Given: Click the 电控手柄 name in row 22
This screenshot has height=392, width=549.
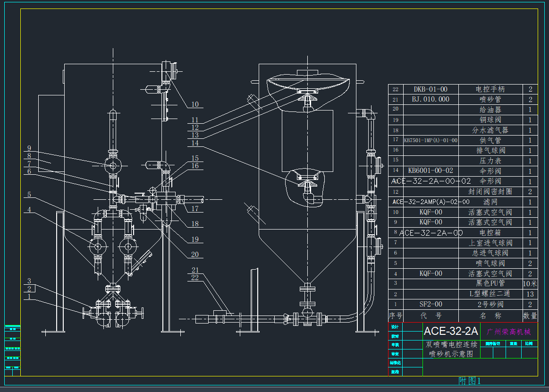Looking at the screenshot, I should (490, 89).
